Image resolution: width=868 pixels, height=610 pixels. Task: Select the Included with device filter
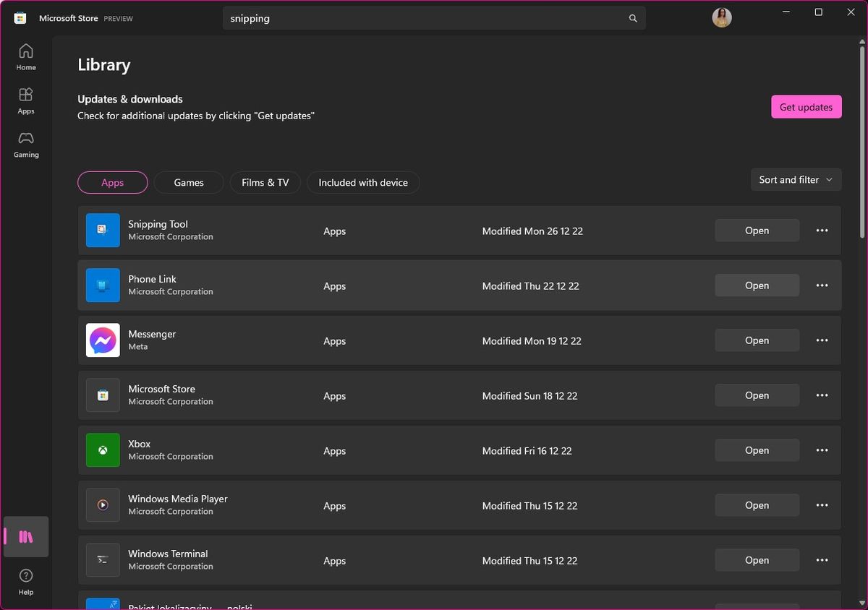pos(363,182)
